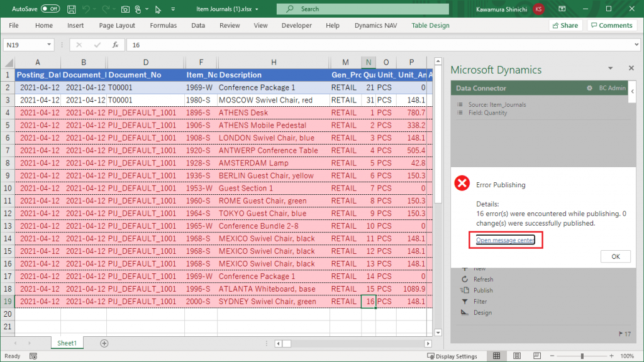Image resolution: width=644 pixels, height=362 pixels.
Task: Click the Document_No cell T00001 in row 2
Action: (x=145, y=87)
